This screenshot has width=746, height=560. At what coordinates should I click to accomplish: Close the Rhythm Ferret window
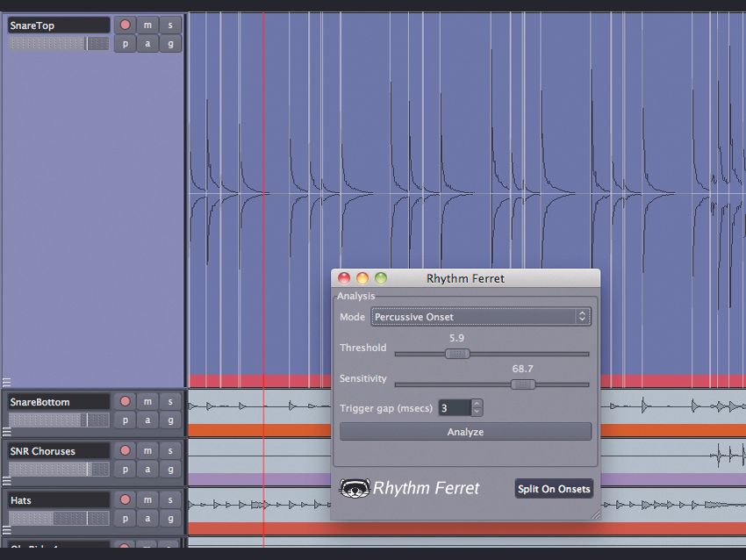(344, 278)
